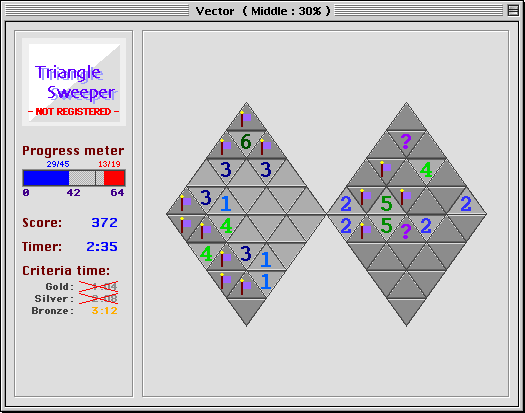The height and width of the screenshot is (413, 525).
Task: Click the 13/19 mine count
Action: [x=109, y=164]
